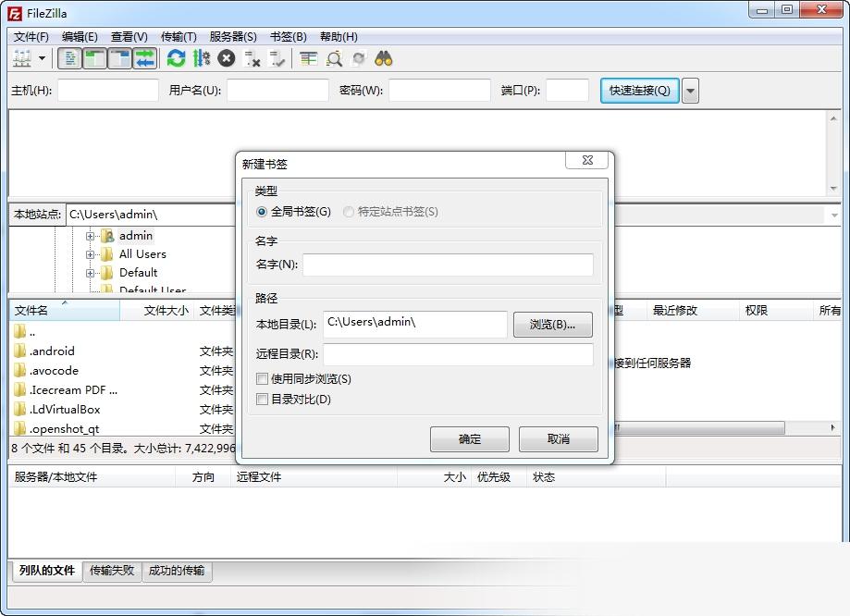Screen dimensions: 850x616
Task: Click the .avocode folder icon
Action: (x=20, y=370)
